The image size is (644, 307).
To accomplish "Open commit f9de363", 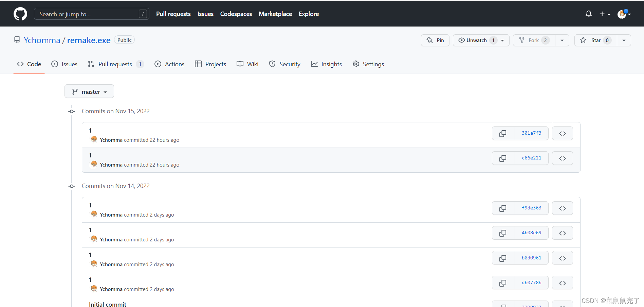I will coord(532,208).
